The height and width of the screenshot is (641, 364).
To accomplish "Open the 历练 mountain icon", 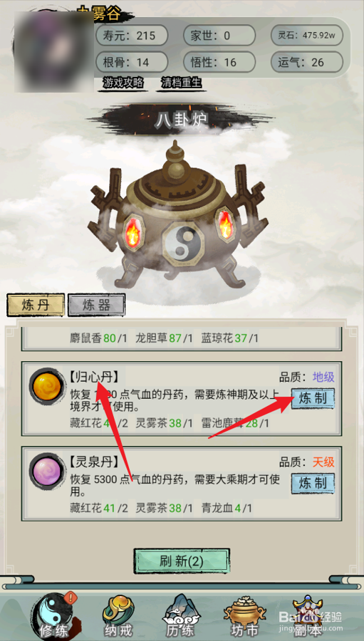I will 182,615.
